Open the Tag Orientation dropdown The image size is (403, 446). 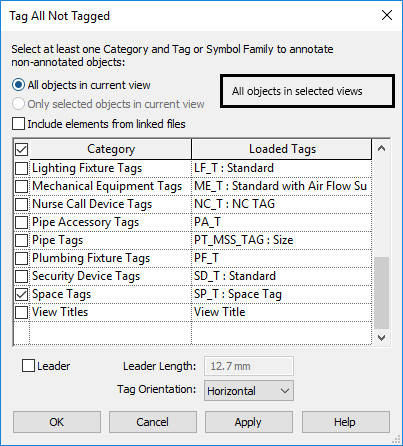click(249, 391)
